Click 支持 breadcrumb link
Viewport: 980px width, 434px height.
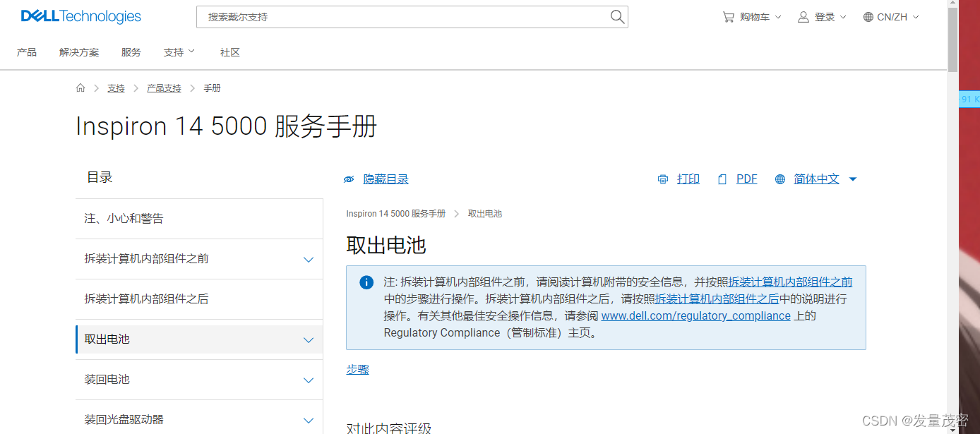coord(116,88)
